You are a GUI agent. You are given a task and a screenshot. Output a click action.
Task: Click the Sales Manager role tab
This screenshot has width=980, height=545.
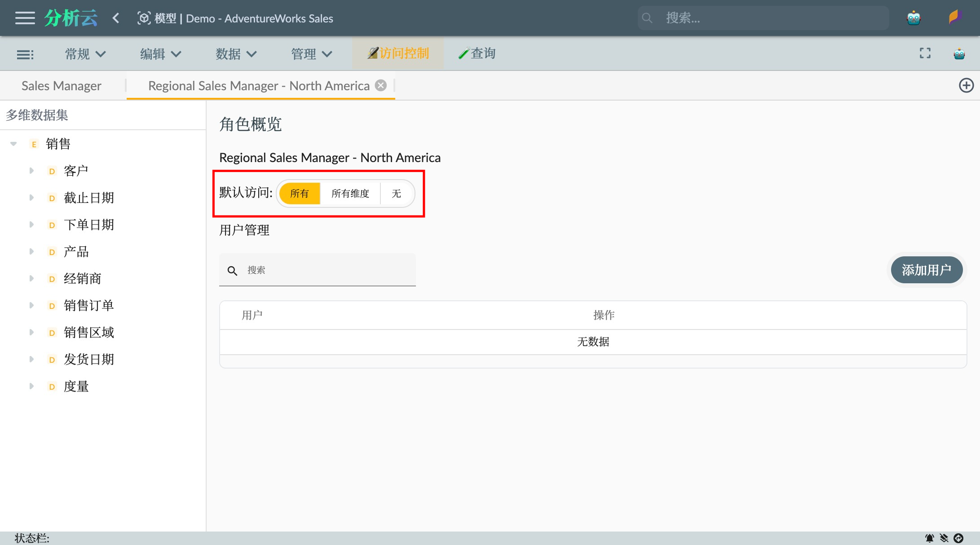[61, 85]
